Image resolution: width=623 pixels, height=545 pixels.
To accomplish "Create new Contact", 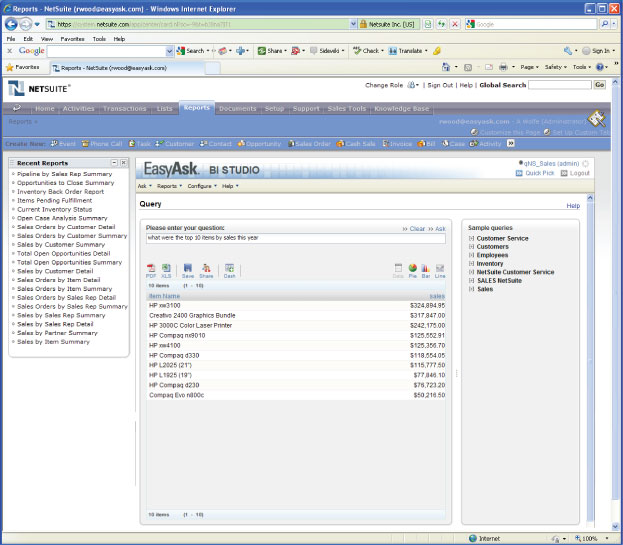I will point(216,144).
